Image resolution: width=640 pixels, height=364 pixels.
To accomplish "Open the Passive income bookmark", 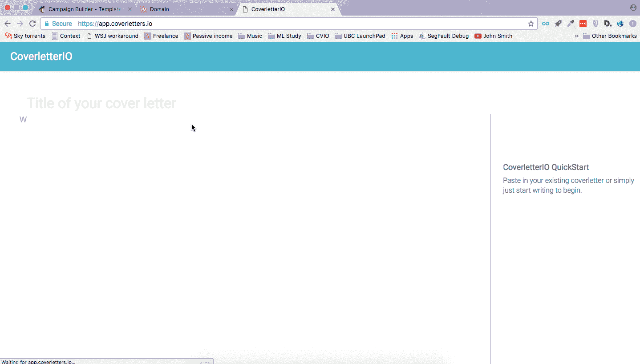I will [208, 36].
